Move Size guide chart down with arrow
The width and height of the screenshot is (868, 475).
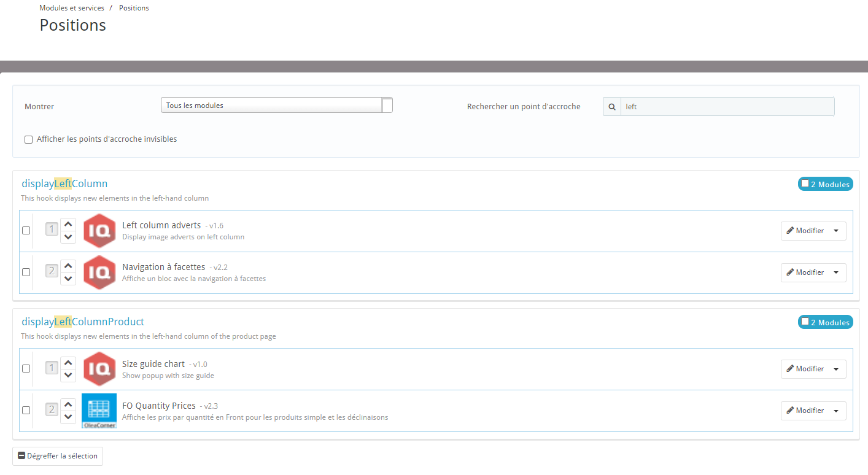click(68, 375)
